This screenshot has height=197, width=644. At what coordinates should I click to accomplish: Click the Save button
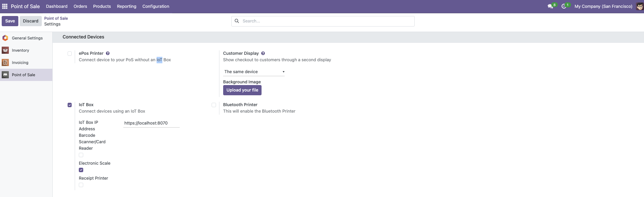click(10, 21)
